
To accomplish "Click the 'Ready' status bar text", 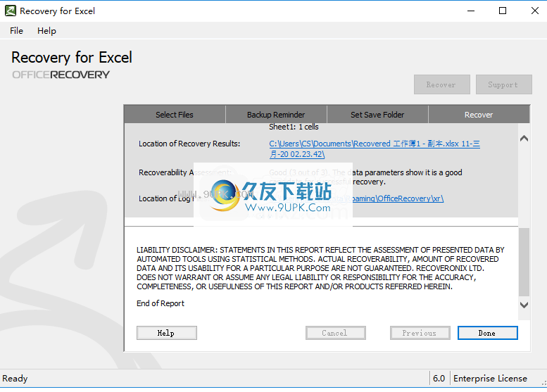I will pyautogui.click(x=15, y=379).
